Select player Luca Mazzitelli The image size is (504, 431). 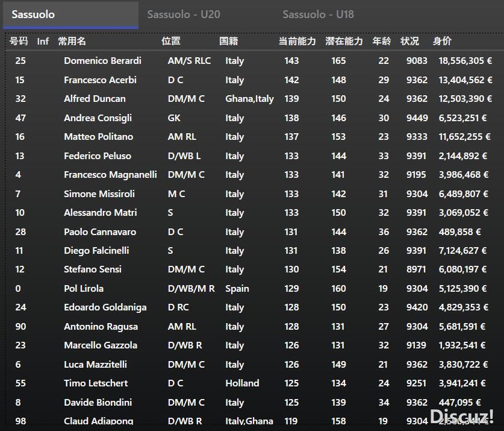96,365
